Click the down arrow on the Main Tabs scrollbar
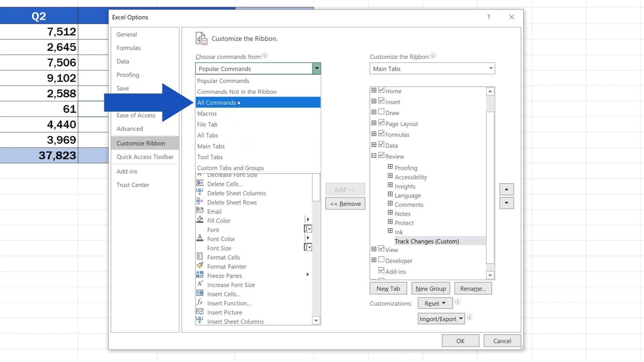Viewport: 644px width, 362px height. 490,275
